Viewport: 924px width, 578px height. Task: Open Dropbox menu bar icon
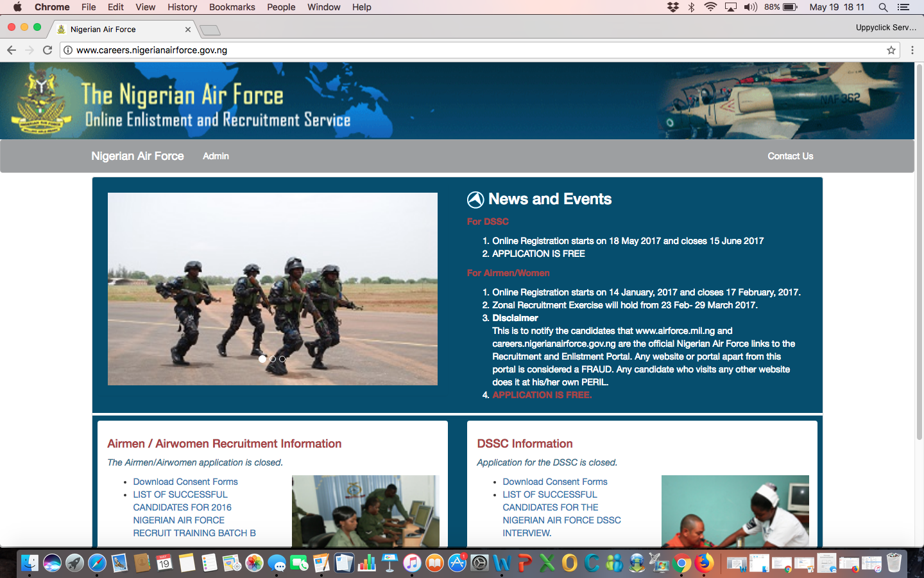click(x=673, y=7)
